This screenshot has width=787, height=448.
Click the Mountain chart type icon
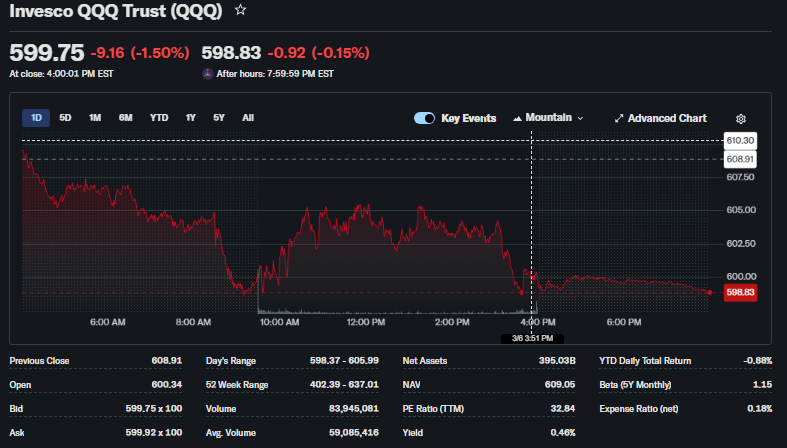(x=517, y=118)
